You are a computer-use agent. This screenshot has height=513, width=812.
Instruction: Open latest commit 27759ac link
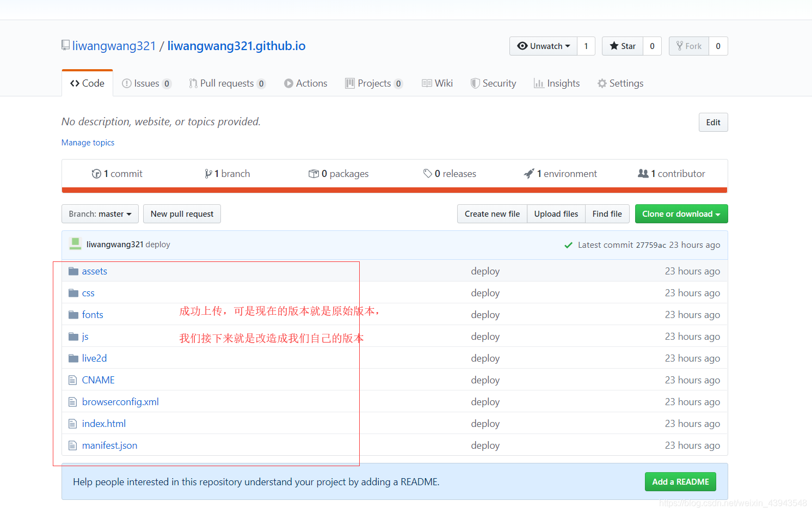pyautogui.click(x=651, y=245)
